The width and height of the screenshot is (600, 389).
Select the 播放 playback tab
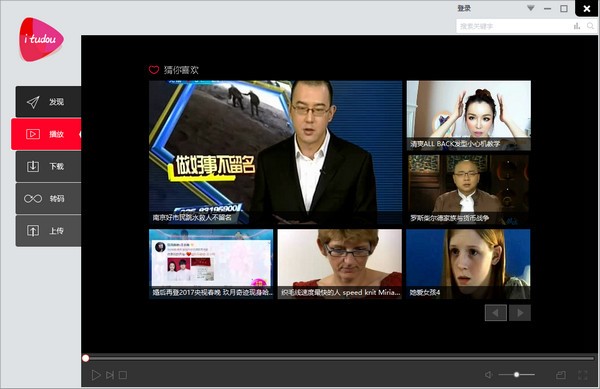(46, 134)
